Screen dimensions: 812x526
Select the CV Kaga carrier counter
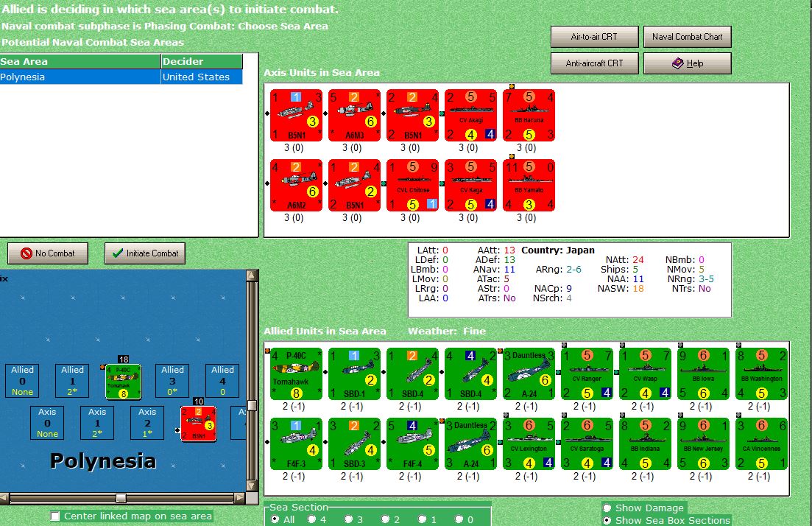470,185
